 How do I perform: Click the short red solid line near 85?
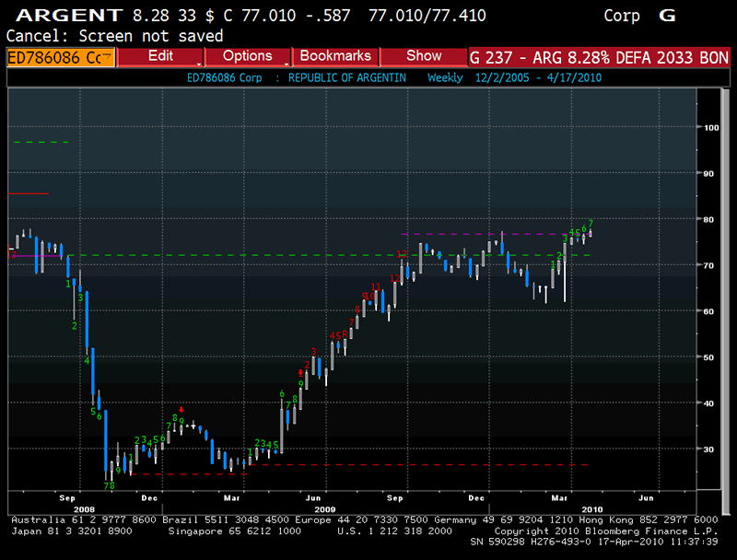[x=28, y=193]
